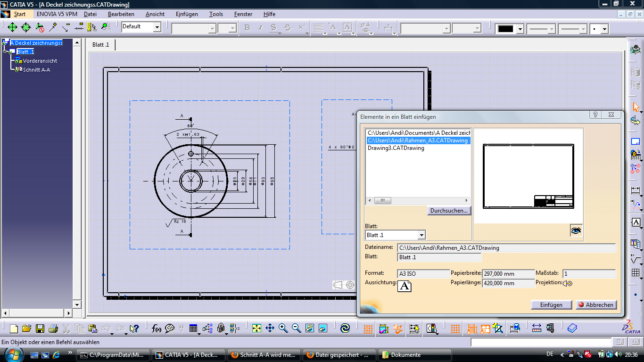Image resolution: width=644 pixels, height=362 pixels.
Task: Select A Deckel zeichnungss root tree node
Action: tap(36, 43)
